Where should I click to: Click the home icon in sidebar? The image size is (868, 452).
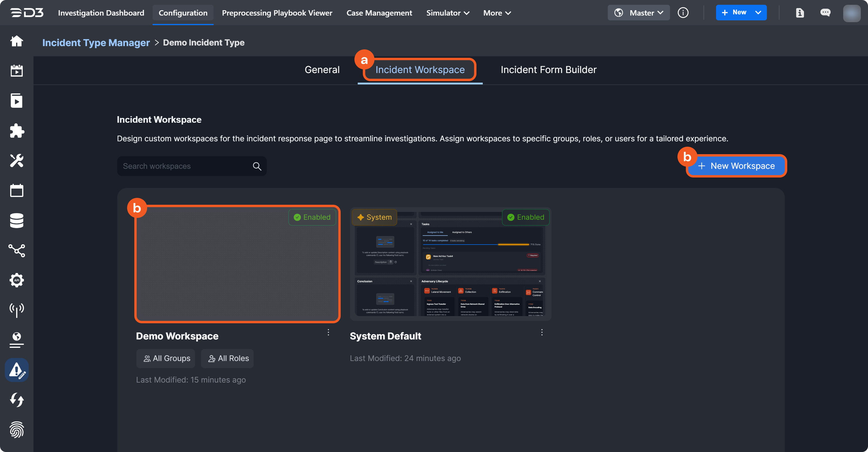click(x=16, y=41)
